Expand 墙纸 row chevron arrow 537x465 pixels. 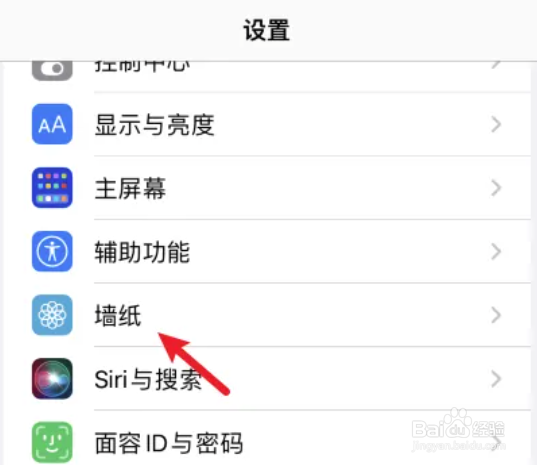496,315
